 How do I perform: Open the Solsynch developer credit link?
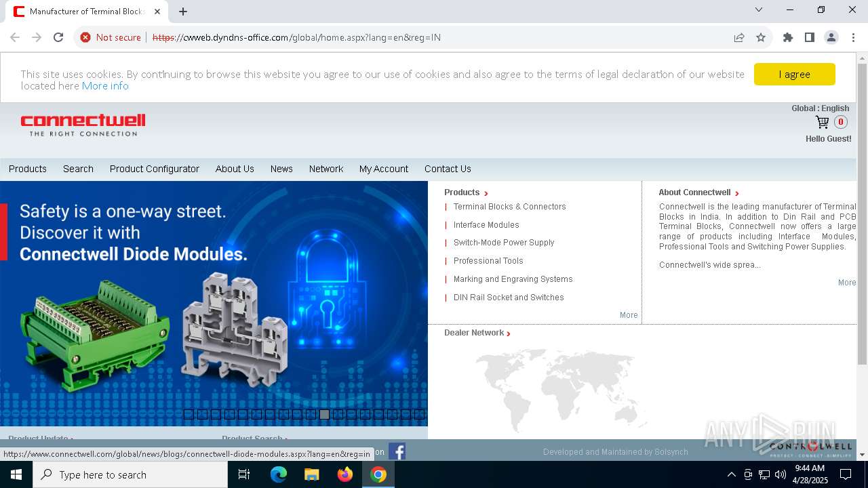coord(616,452)
